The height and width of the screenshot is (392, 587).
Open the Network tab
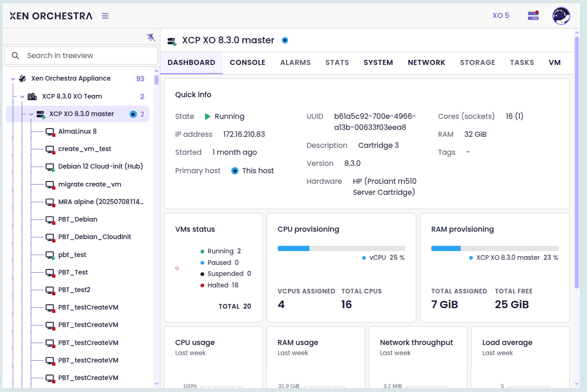(426, 63)
